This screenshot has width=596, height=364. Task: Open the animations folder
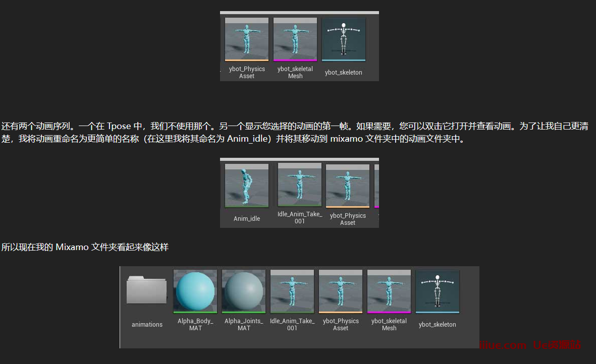coord(147,291)
